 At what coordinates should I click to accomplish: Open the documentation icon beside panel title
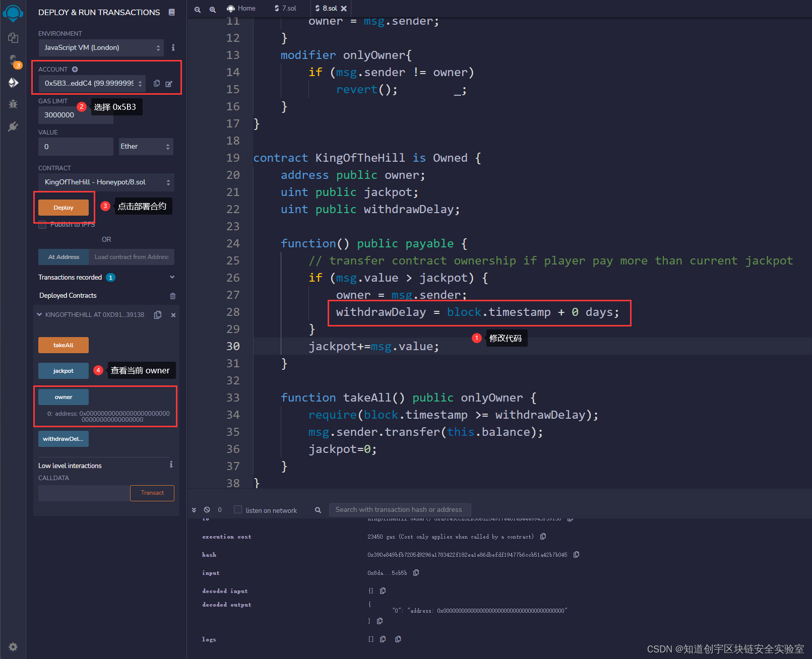tap(172, 12)
